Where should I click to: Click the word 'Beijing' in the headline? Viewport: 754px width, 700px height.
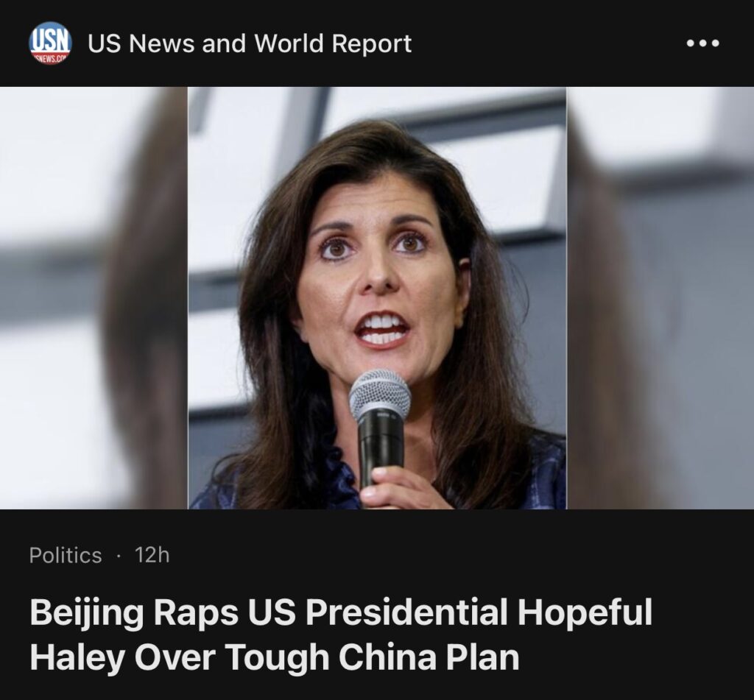pyautogui.click(x=87, y=613)
